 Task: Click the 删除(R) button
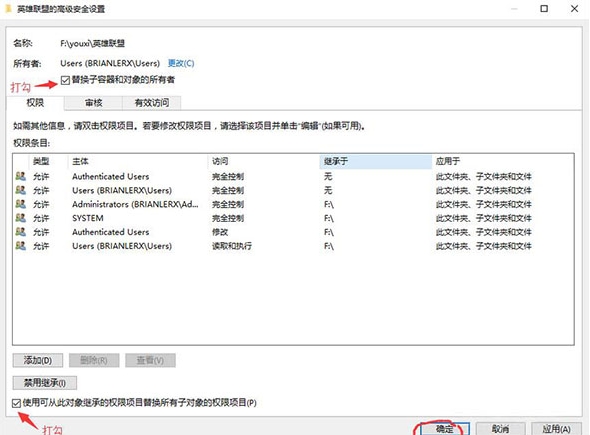pos(94,360)
